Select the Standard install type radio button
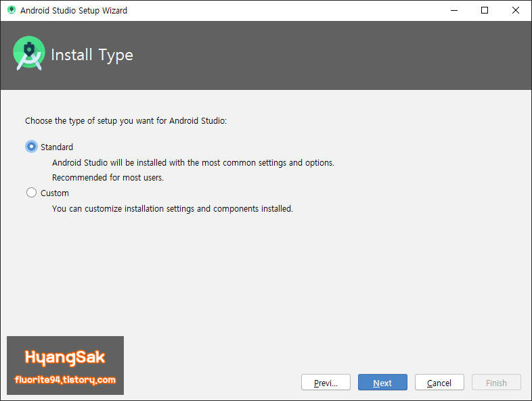The image size is (532, 401). tap(31, 147)
